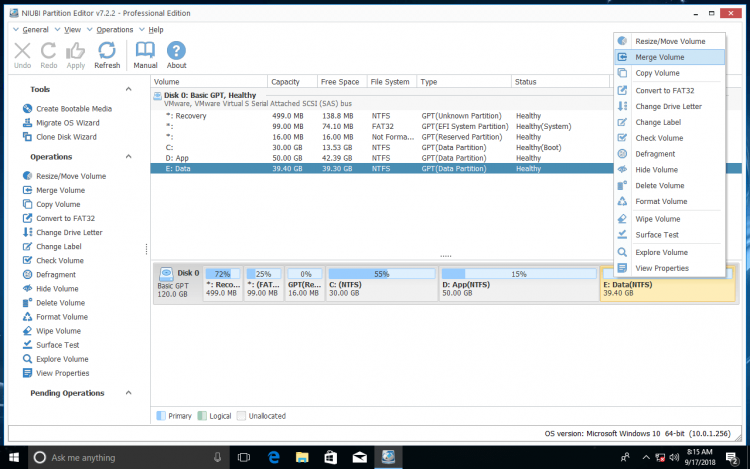Viewport: 750px width, 469px height.
Task: Select the C: partition row in list
Action: click(x=383, y=147)
